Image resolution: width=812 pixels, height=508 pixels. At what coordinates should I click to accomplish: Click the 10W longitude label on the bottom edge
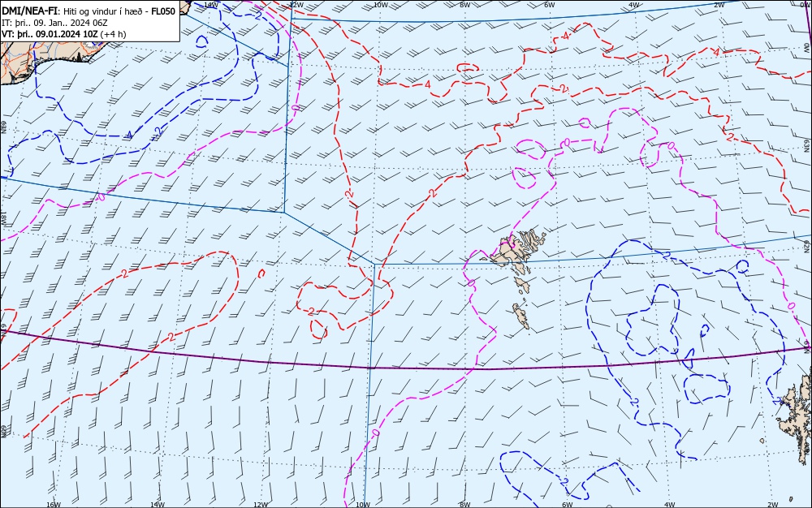(x=363, y=505)
